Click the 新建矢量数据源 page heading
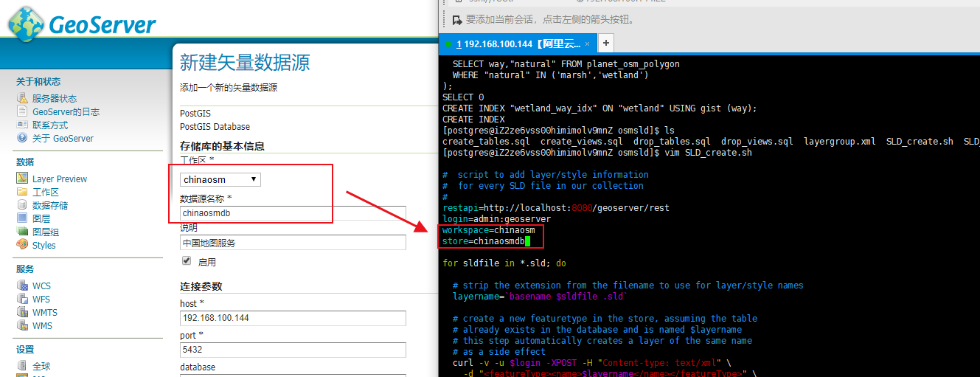980x377 pixels. (245, 62)
